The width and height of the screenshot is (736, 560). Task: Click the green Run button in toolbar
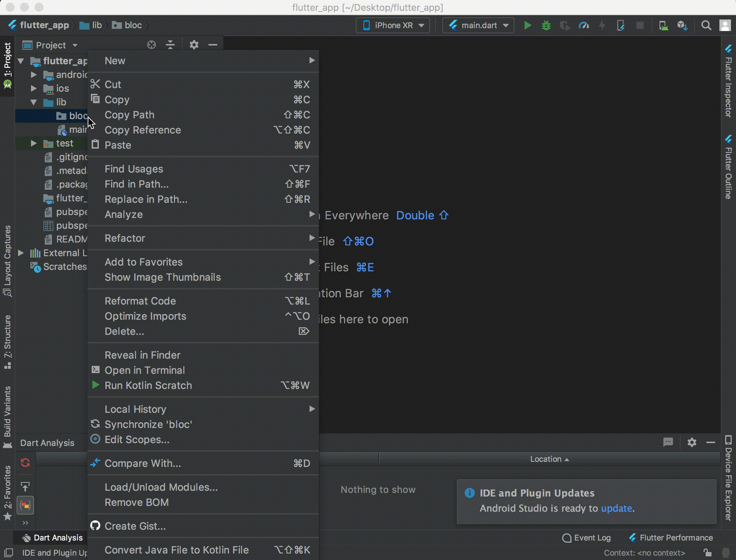(x=527, y=25)
